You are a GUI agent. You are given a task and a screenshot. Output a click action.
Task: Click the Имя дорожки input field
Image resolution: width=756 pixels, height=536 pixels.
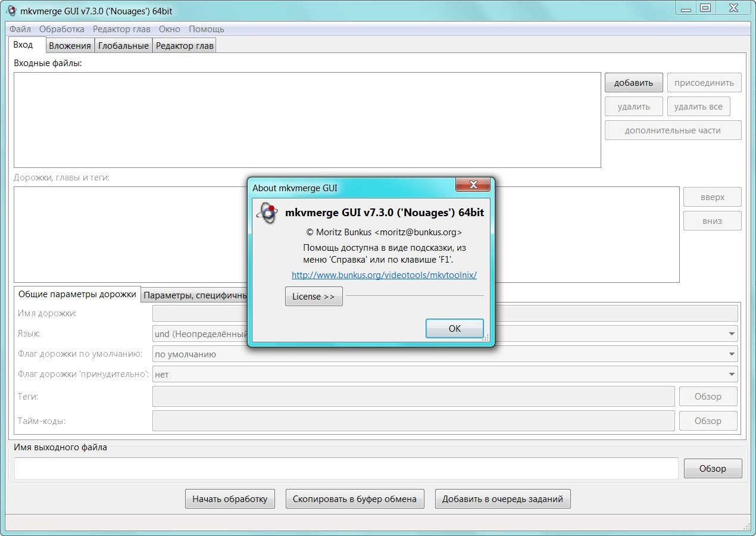pos(445,313)
